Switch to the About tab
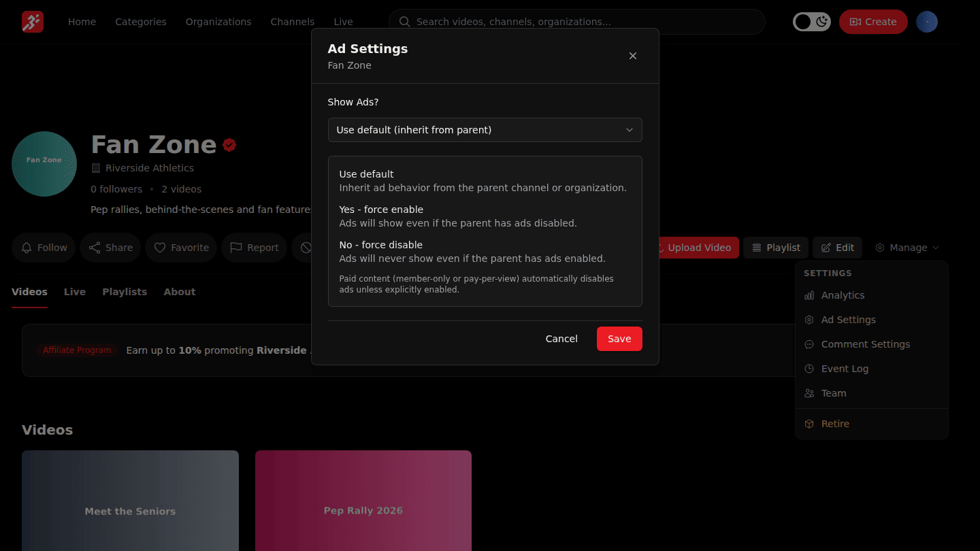This screenshot has width=980, height=551. (180, 292)
